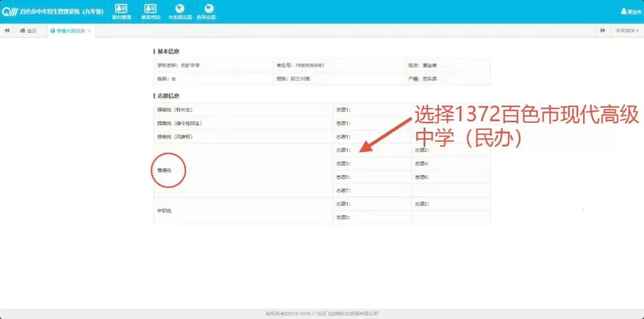Click the 中职批 row label
The image size is (644, 319).
pos(165,210)
